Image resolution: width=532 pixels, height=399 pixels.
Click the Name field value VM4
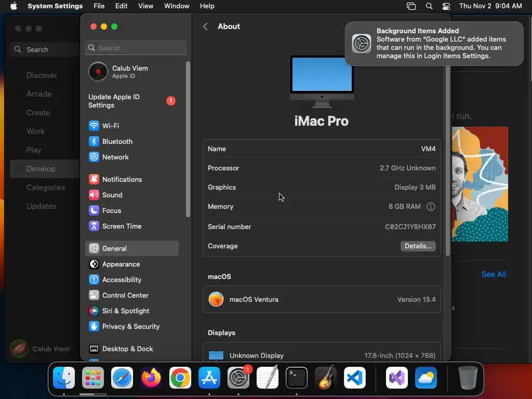[428, 149]
